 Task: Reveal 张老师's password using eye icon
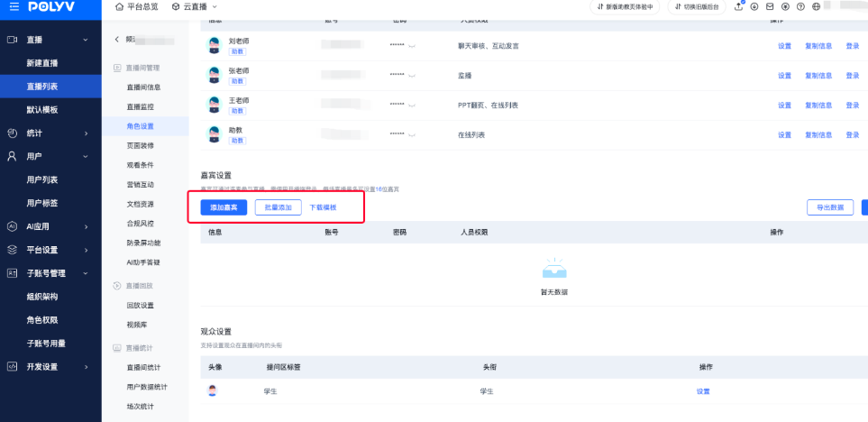coord(412,77)
